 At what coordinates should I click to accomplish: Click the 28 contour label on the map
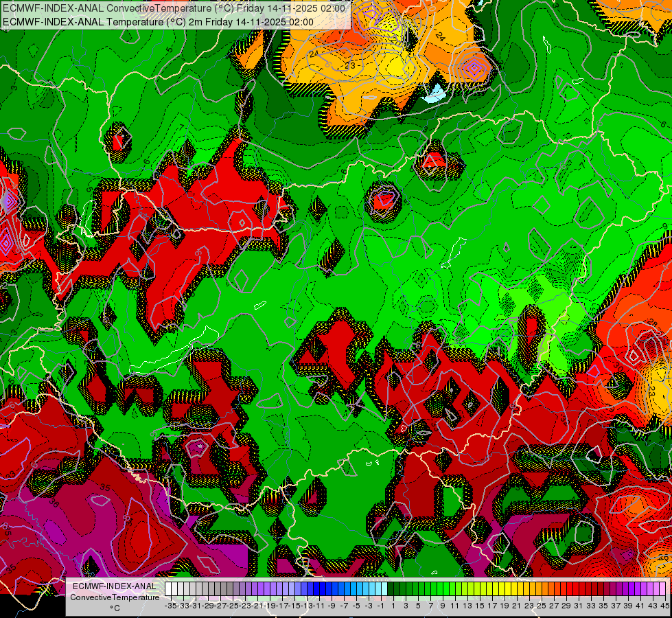tap(652, 323)
